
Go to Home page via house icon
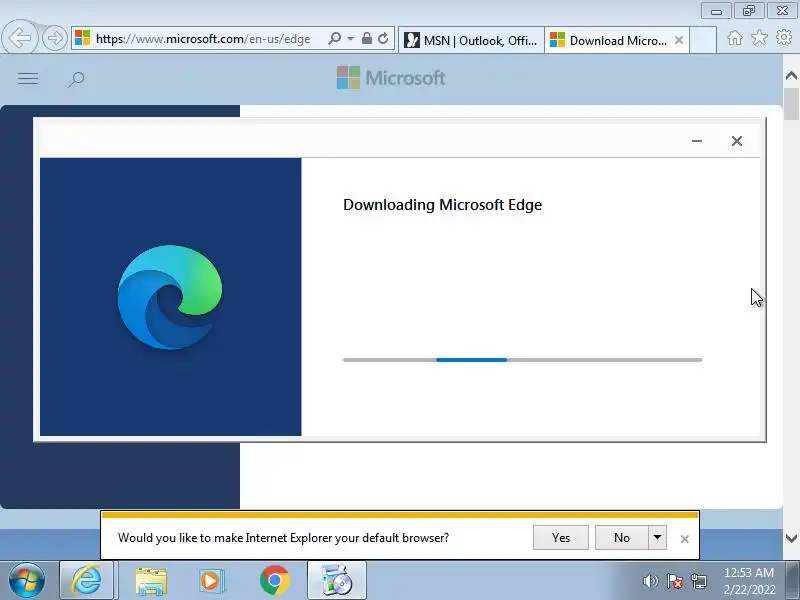[735, 38]
